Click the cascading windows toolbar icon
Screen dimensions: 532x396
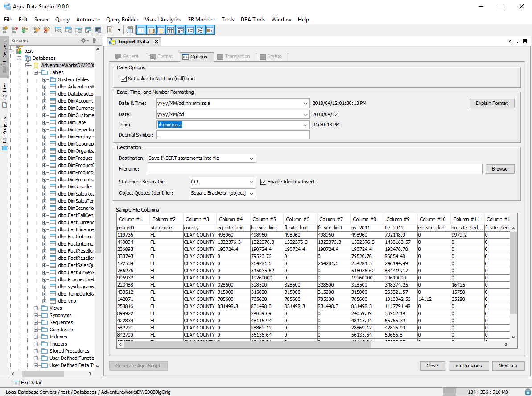(88, 30)
